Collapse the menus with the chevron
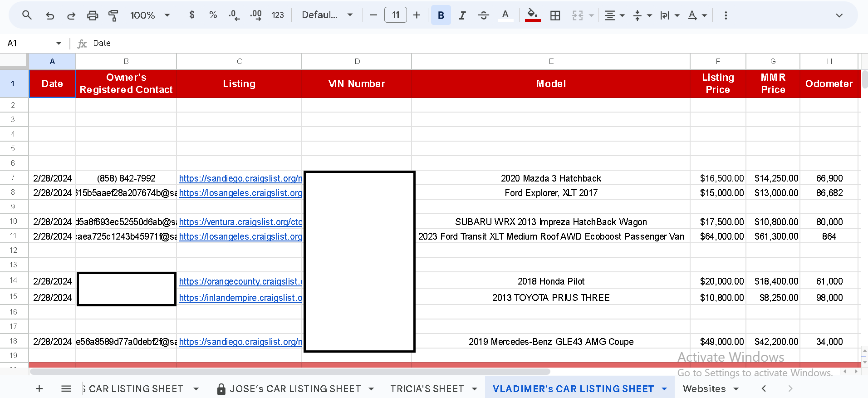Viewport: 868px width, 398px height. 839,15
